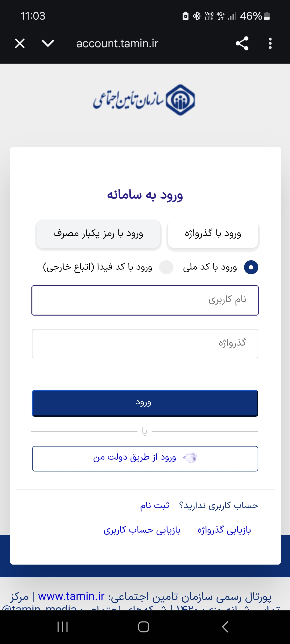290x644 pixels.
Task: Open the ثبت نام registration link
Action: tap(154, 506)
